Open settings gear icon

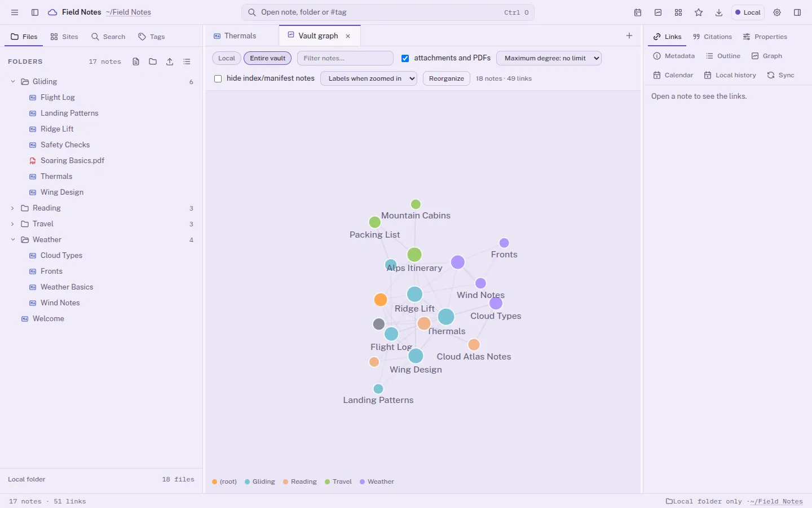click(777, 12)
